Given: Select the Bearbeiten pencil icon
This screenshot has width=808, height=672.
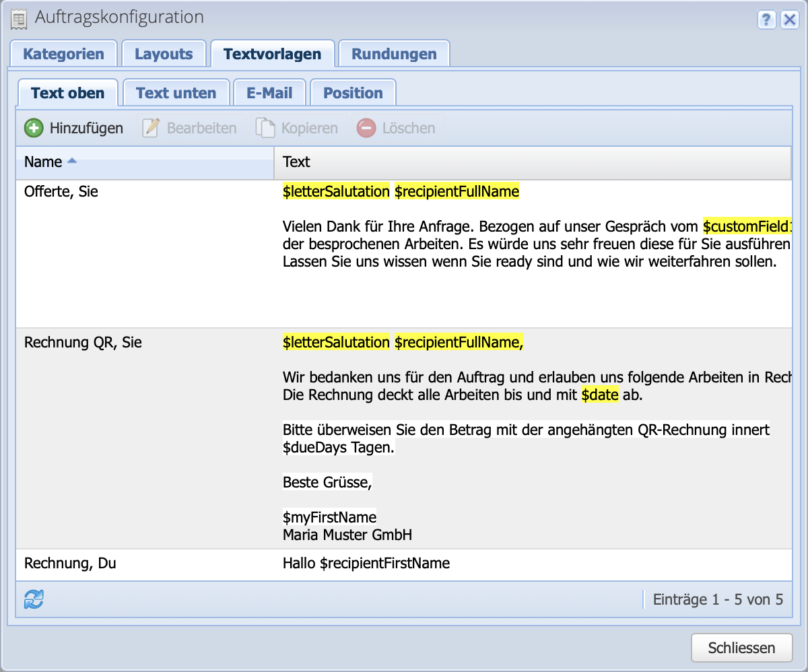Looking at the screenshot, I should pyautogui.click(x=149, y=127).
